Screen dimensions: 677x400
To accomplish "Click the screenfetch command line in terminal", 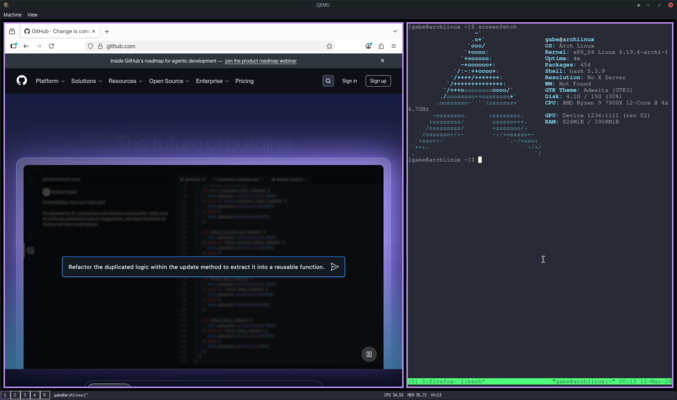I will pyautogui.click(x=462, y=27).
